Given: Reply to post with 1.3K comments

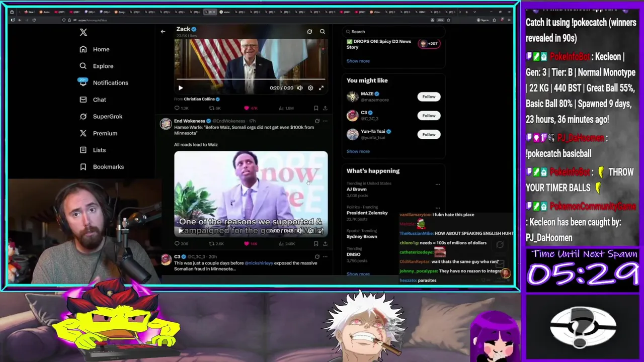Looking at the screenshot, I should (181, 108).
